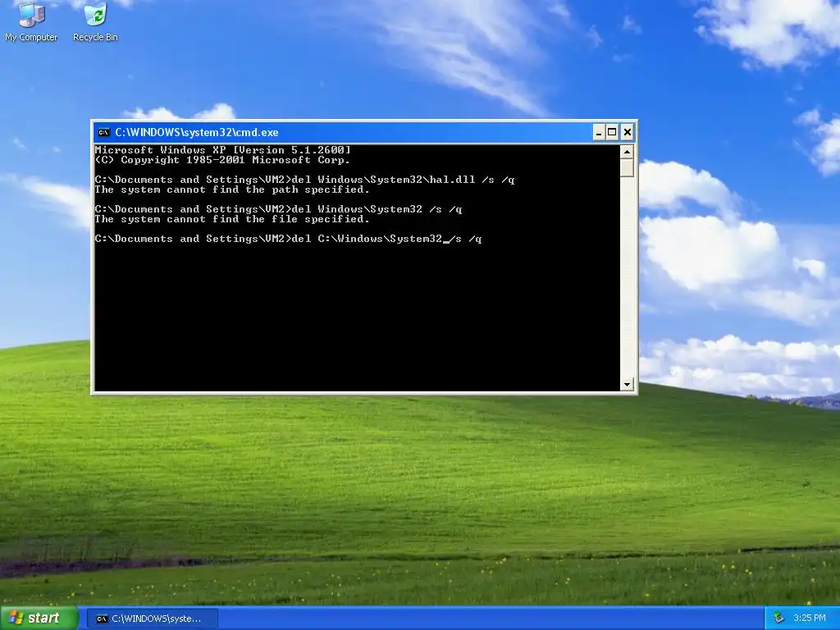
Task: Click the 'cannot find the path specified' message
Action: pos(232,189)
